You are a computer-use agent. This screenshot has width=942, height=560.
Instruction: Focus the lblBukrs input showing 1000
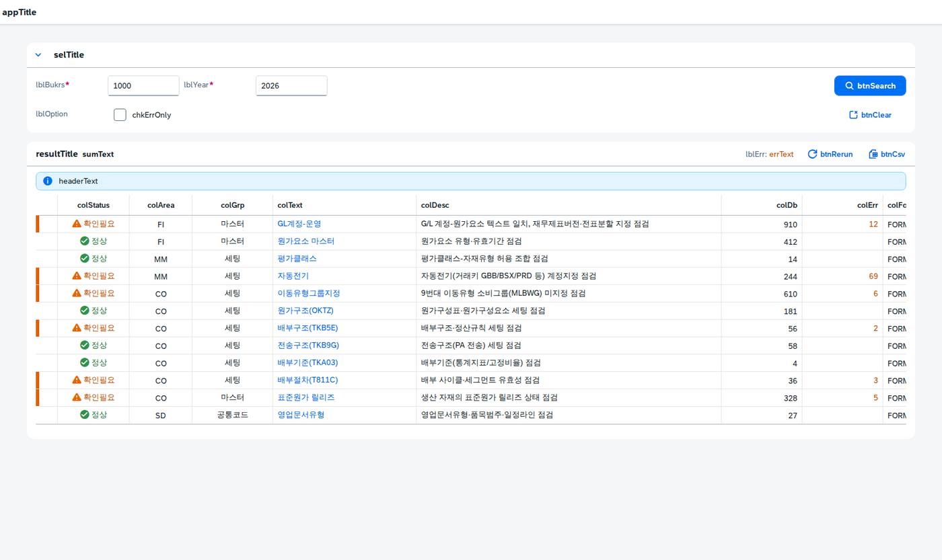click(143, 85)
